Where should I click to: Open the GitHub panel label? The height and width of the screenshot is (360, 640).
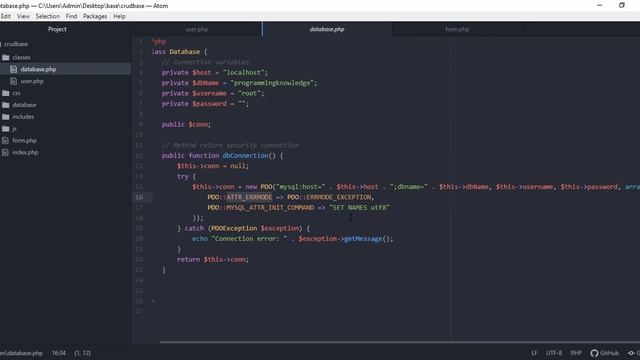tap(609, 353)
